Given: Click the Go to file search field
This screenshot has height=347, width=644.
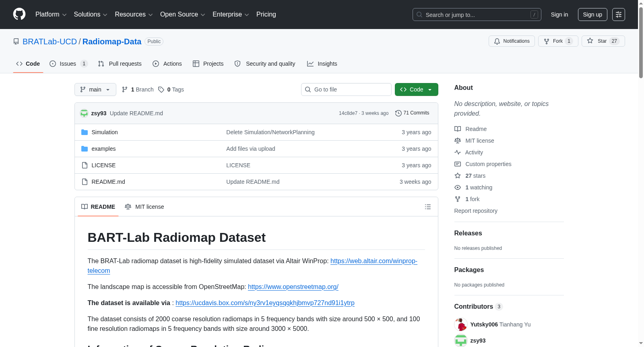Looking at the screenshot, I should coord(346,89).
